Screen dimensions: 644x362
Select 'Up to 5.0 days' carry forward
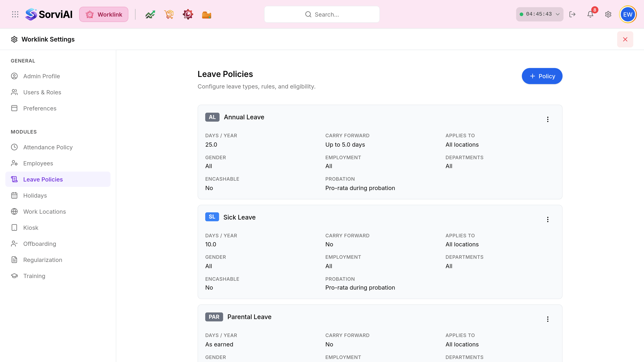[345, 144]
